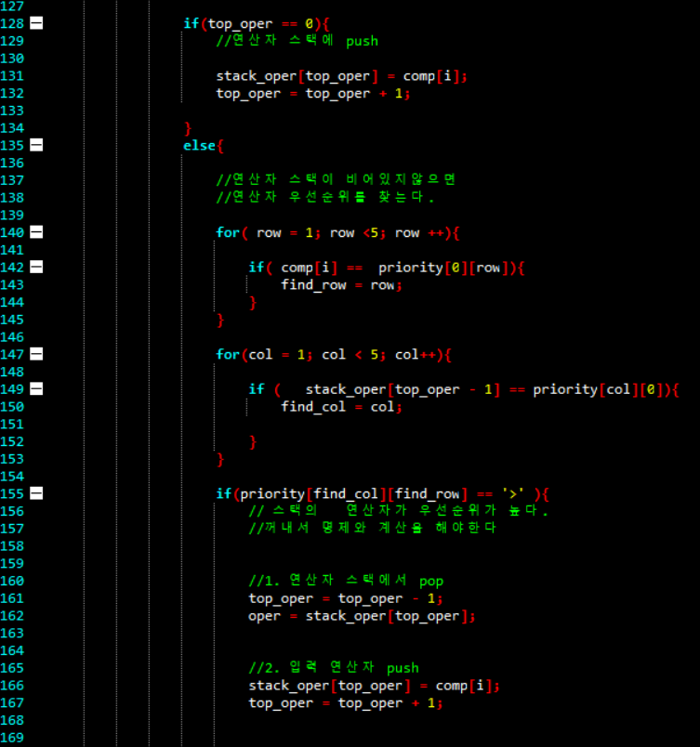Collapse the fold at line 128
700x747 pixels.
click(x=36, y=23)
